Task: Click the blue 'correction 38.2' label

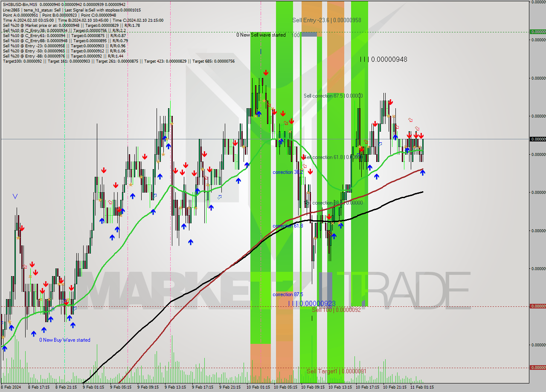Action: pos(288,172)
